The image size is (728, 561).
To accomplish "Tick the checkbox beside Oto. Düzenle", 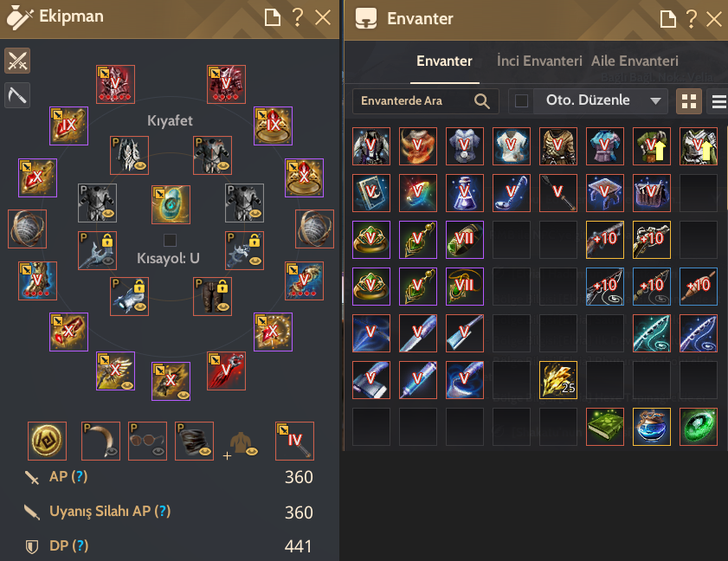I will tap(521, 100).
